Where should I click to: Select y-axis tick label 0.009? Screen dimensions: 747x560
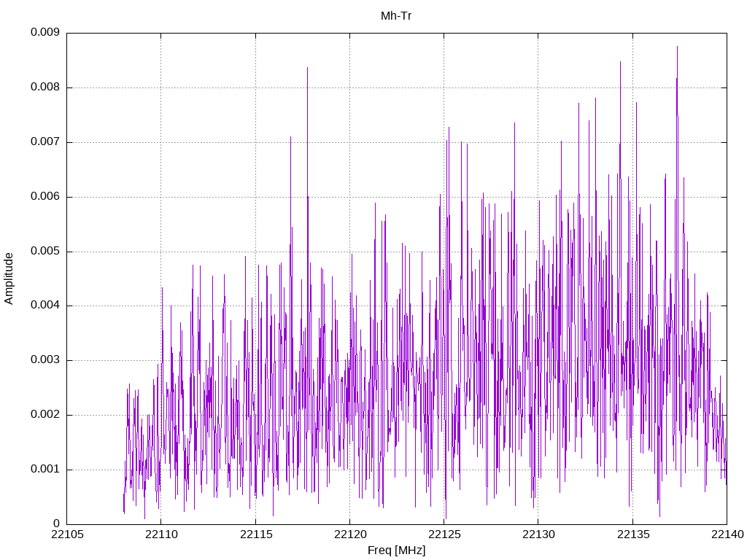point(45,32)
